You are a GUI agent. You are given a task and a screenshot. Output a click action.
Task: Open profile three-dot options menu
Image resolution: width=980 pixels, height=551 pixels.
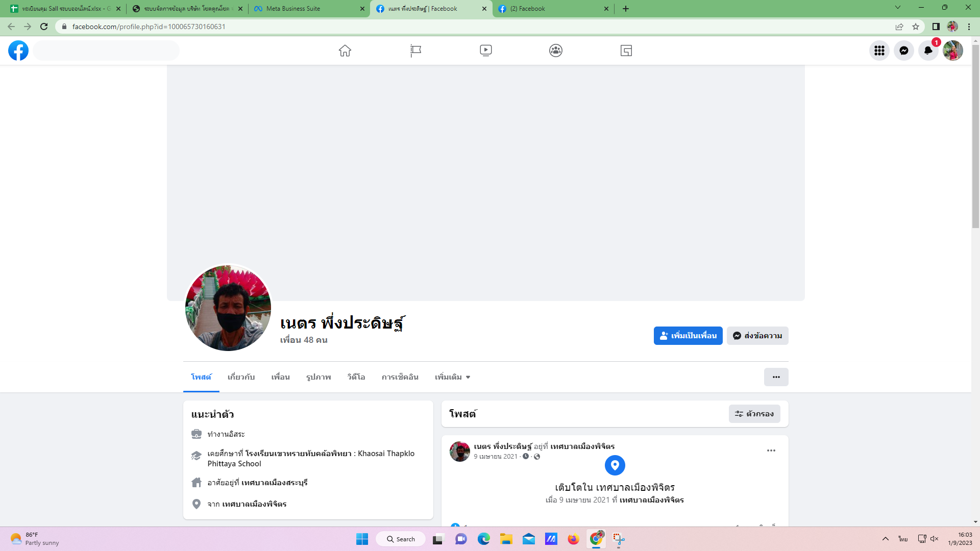[x=776, y=377]
